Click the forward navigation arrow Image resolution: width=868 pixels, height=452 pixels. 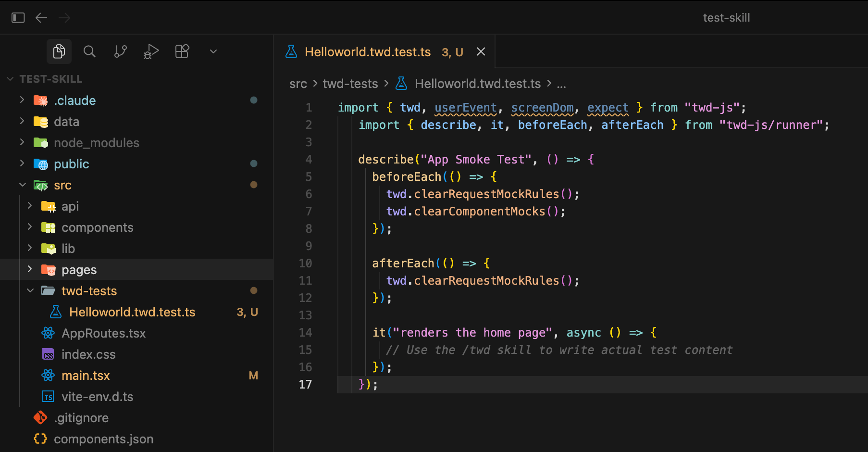tap(64, 17)
